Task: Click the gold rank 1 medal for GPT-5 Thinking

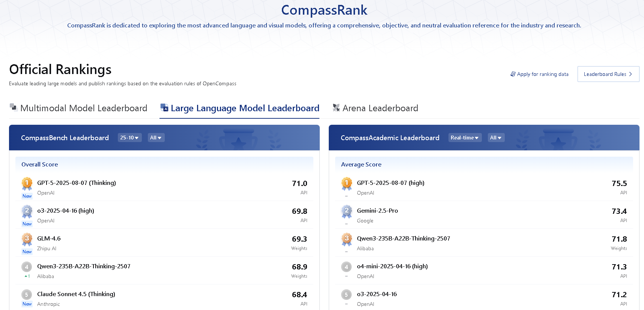Action: [27, 184]
